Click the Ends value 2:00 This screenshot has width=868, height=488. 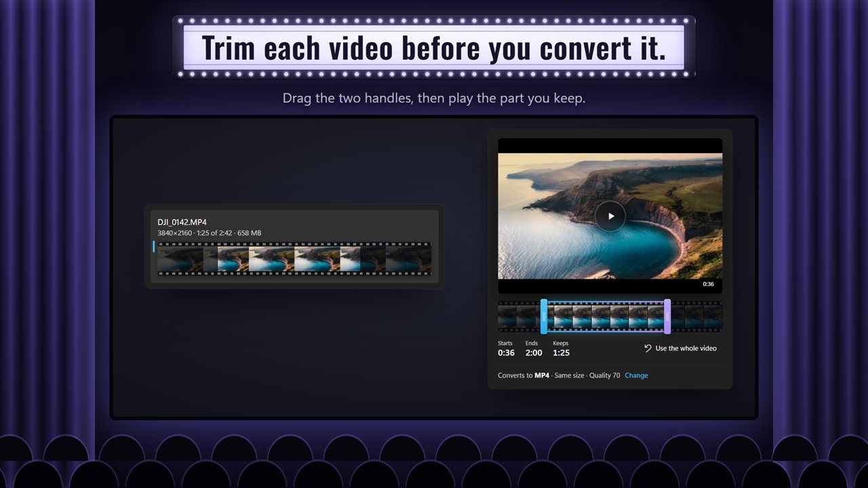[534, 353]
